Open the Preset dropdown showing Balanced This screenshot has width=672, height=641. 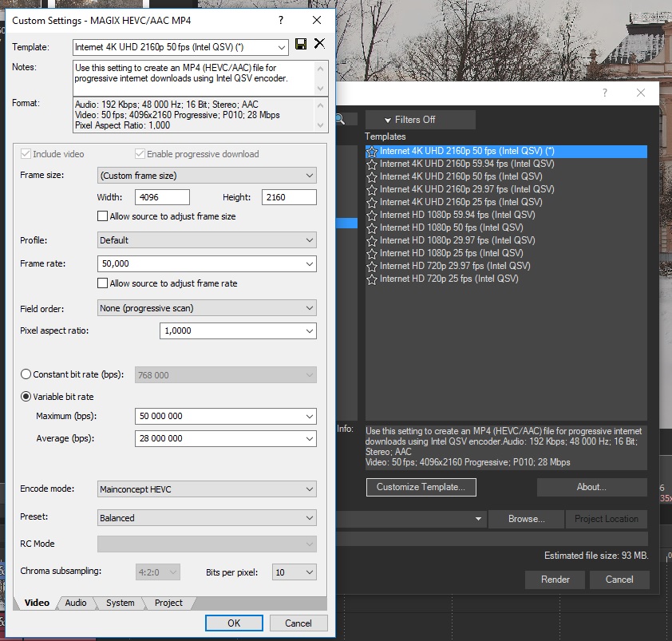tap(207, 518)
